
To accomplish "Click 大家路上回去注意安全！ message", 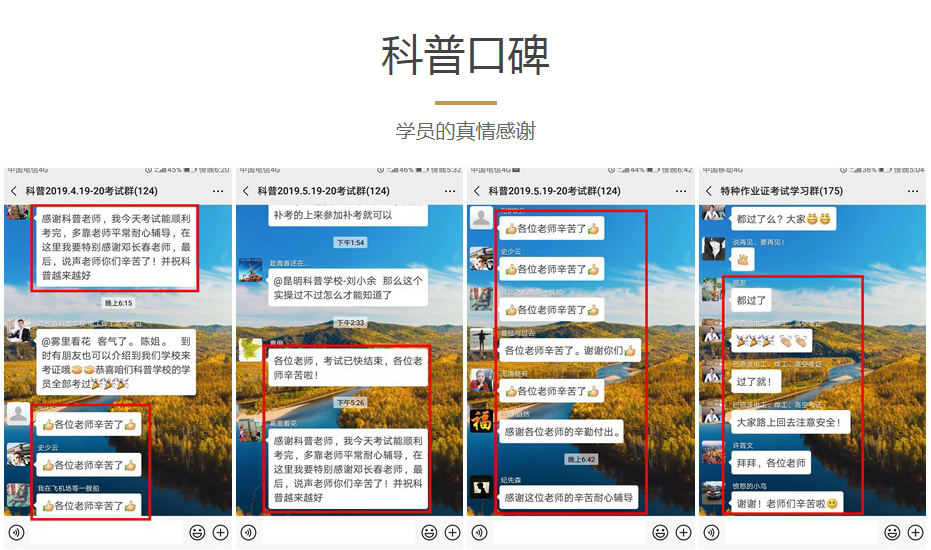I will (x=790, y=422).
